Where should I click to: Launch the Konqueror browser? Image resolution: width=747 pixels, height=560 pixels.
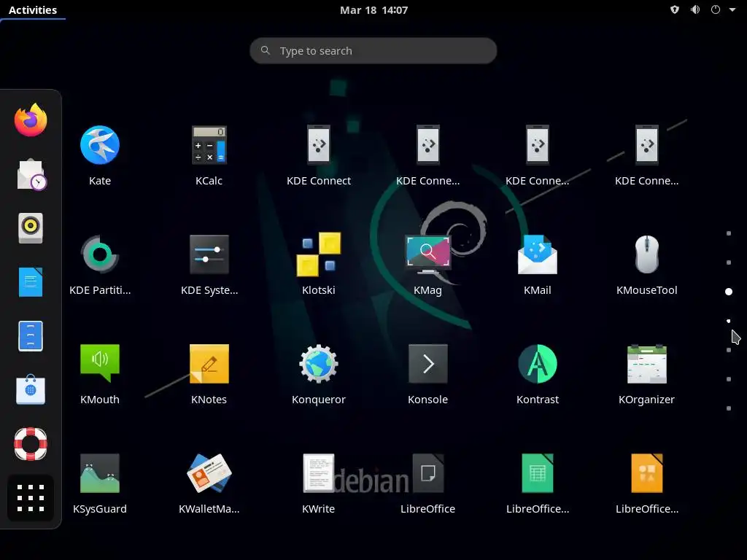(x=319, y=363)
